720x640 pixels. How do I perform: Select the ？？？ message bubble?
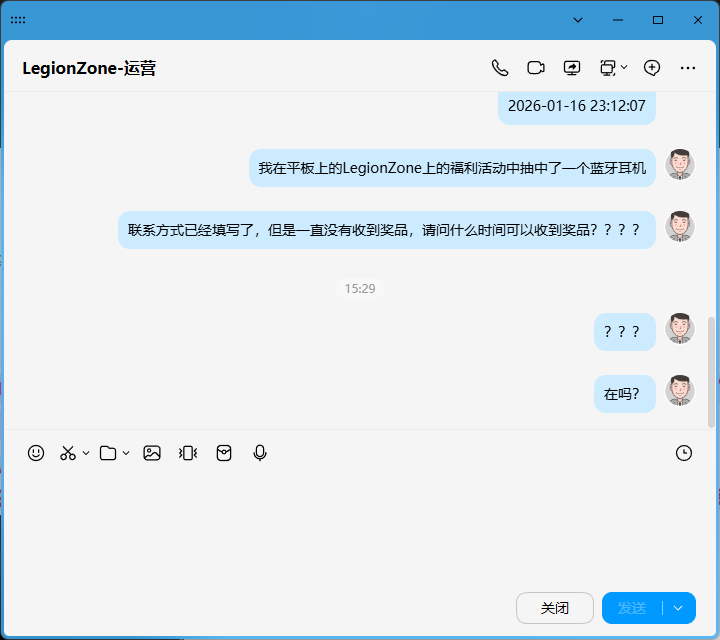(624, 332)
